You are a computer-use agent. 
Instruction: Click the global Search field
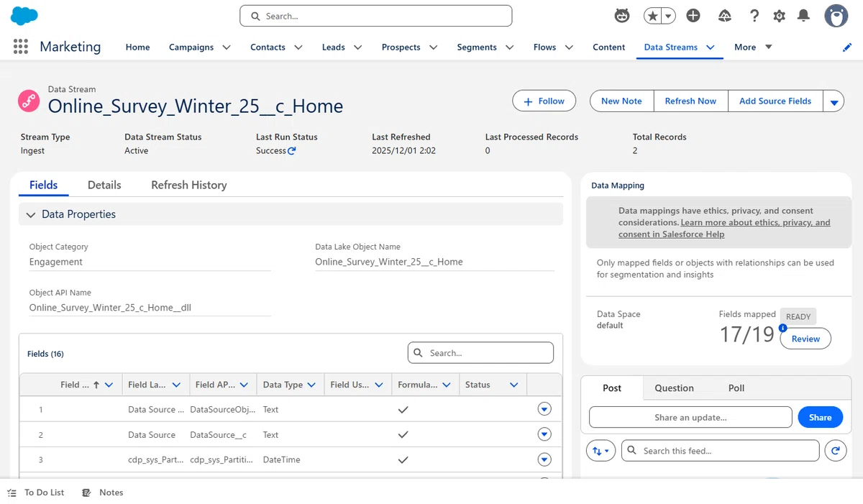(x=375, y=16)
